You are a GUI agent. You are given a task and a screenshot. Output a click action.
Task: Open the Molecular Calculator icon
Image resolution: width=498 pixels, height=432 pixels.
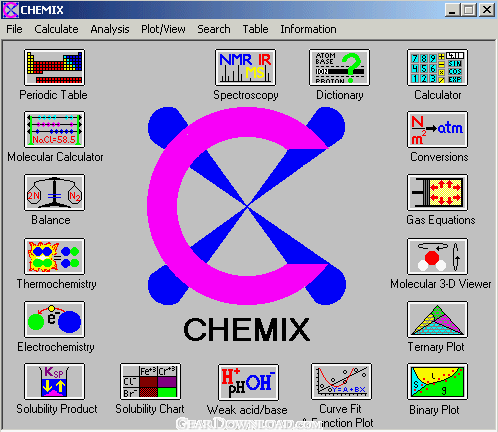(x=54, y=129)
